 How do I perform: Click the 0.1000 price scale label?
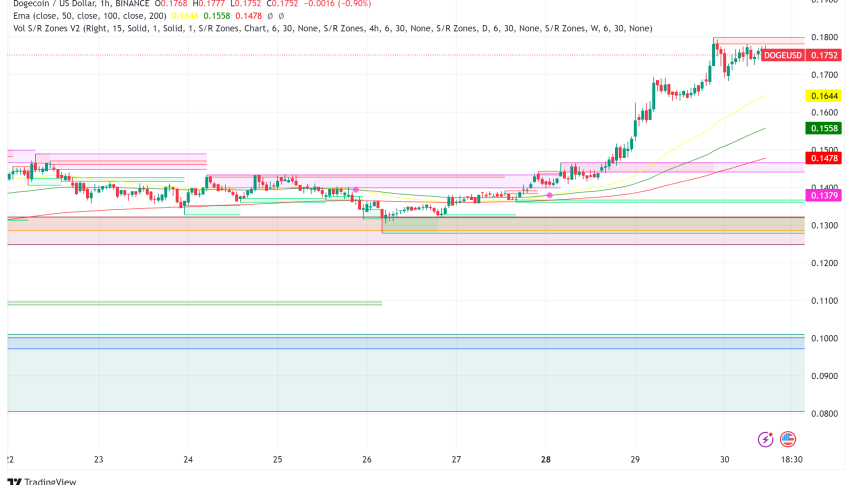(824, 338)
